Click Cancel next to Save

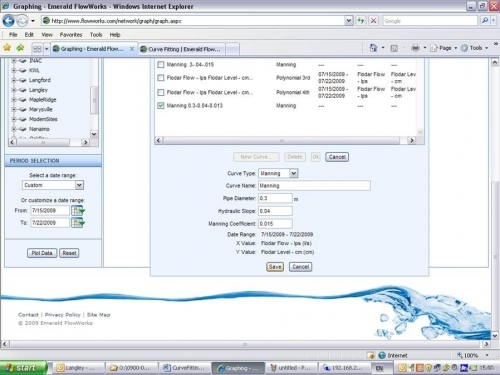[300, 267]
